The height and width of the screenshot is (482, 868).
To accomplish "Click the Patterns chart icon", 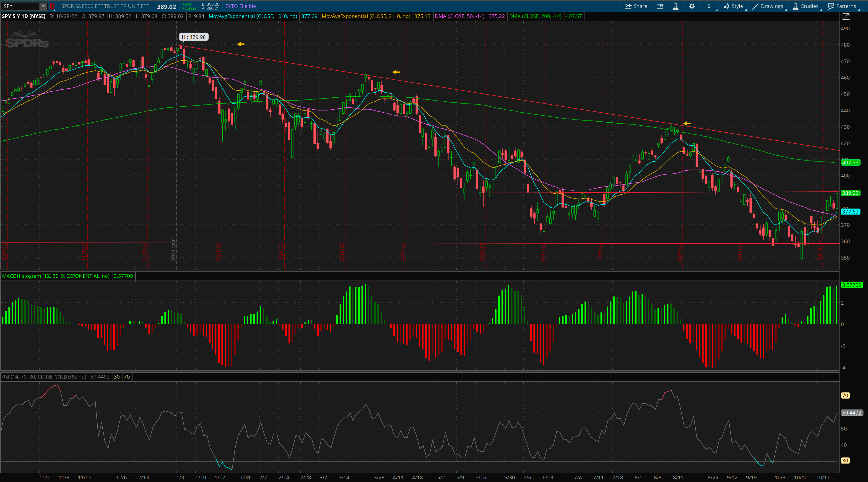I will [831, 6].
